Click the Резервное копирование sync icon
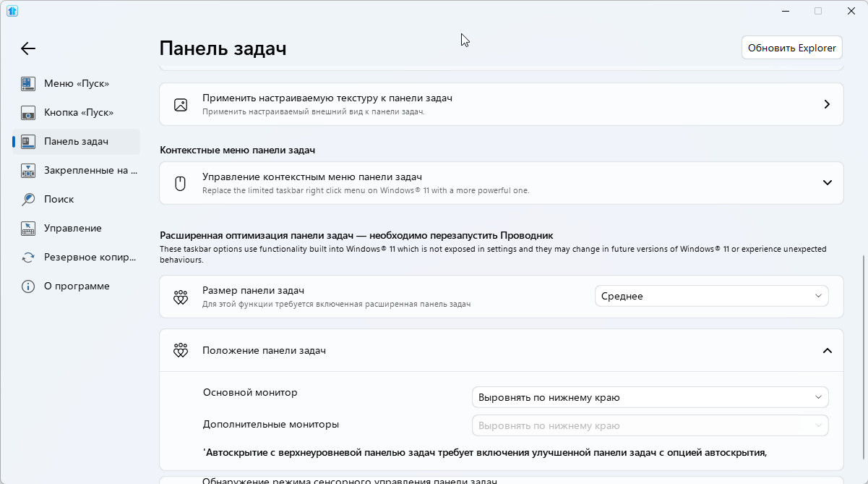868x484 pixels. pos(28,257)
